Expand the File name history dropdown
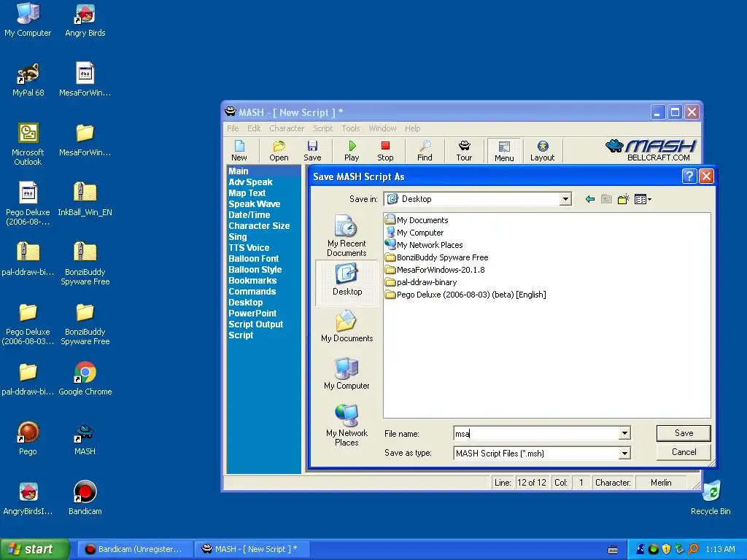747x560 pixels. (624, 433)
